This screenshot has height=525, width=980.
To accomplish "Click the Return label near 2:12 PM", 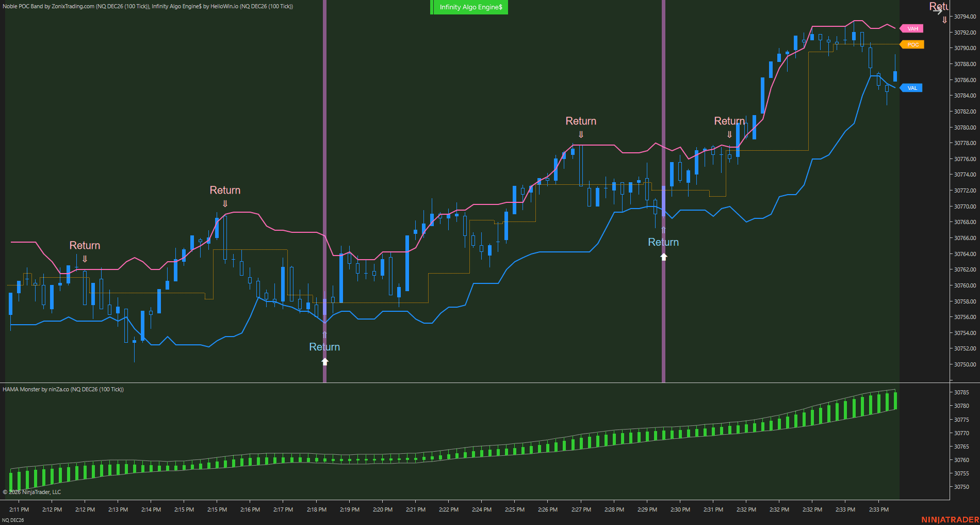I will coord(85,245).
